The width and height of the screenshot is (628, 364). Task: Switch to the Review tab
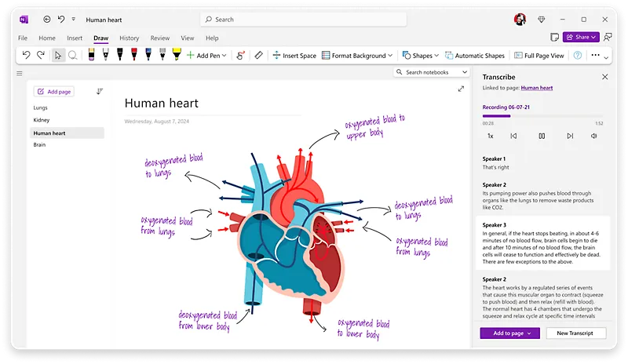(x=160, y=38)
